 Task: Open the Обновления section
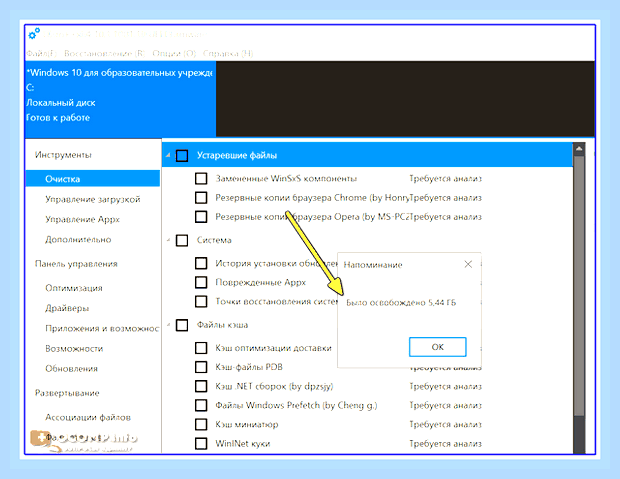pos(71,369)
